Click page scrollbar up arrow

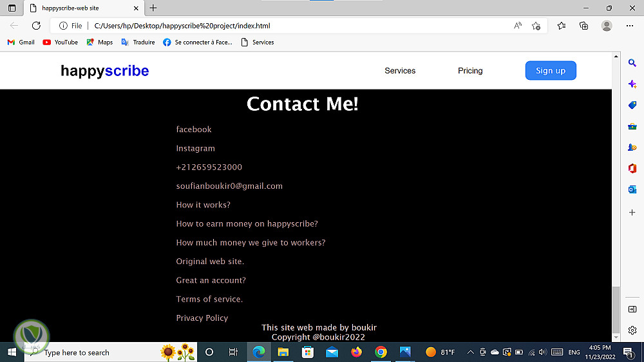616,56
